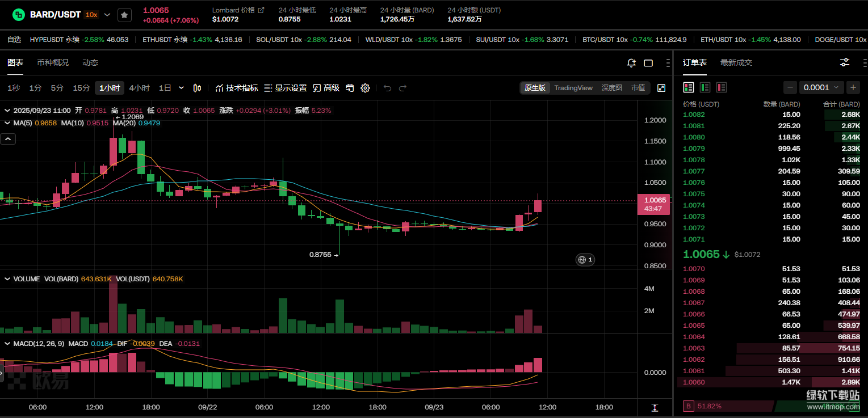Increase order book precision with plus

point(853,87)
